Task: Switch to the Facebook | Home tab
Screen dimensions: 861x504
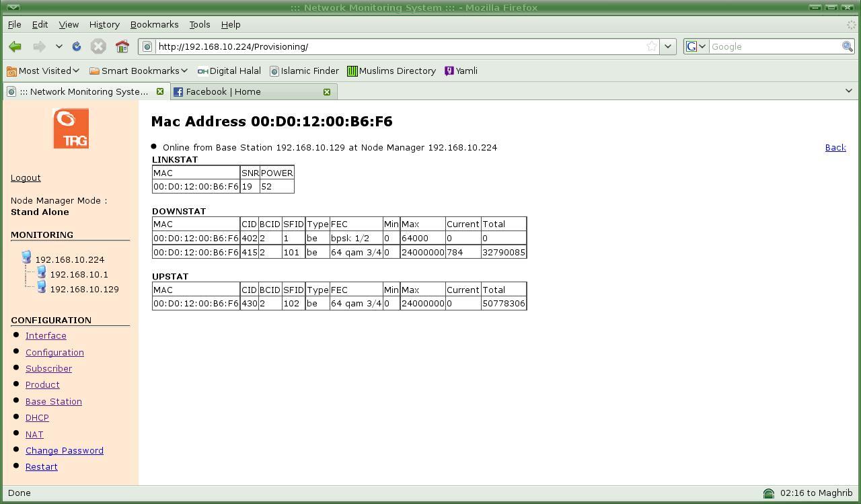Action: pyautogui.click(x=253, y=91)
